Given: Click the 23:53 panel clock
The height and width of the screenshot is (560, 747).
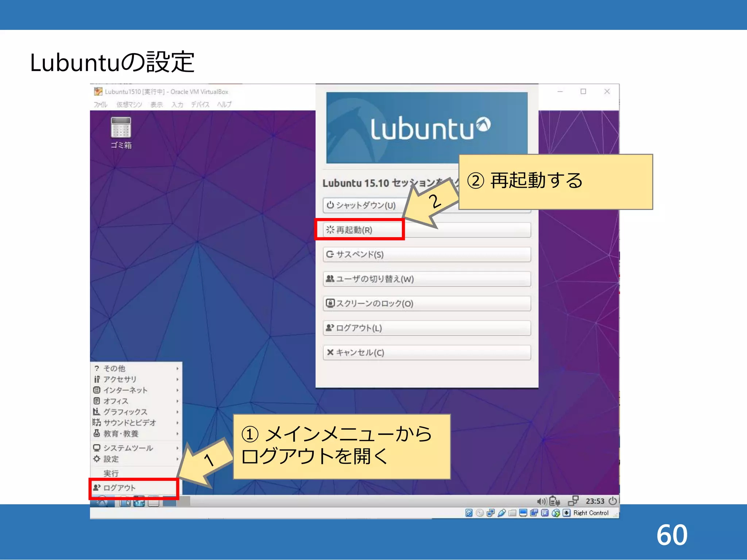Looking at the screenshot, I should point(595,501).
